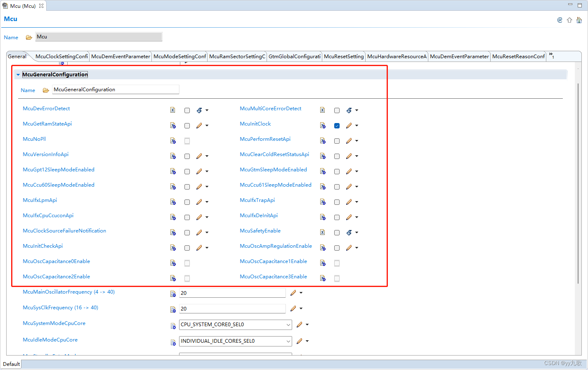588x370 pixels.
Task: Click the pencil icon for McuIdleModeCpuCore
Action: pyautogui.click(x=300, y=341)
